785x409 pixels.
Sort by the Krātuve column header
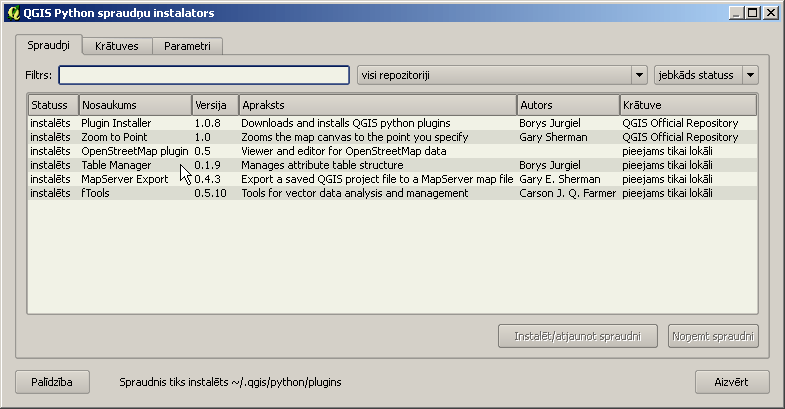[688, 105]
